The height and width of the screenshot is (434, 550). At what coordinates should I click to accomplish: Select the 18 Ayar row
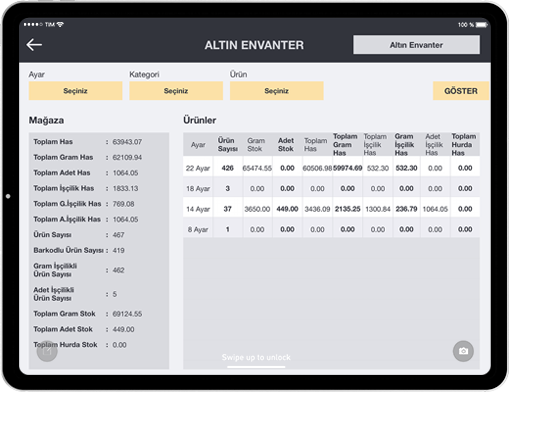coord(331,189)
